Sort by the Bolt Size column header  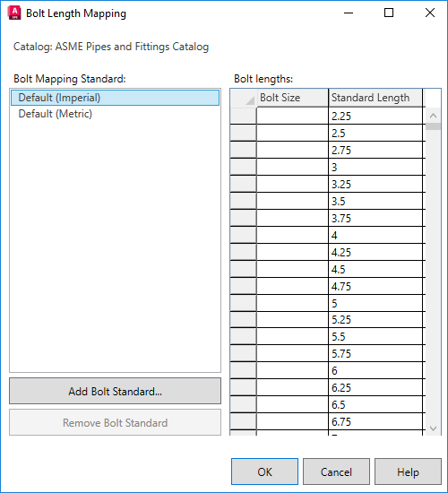292,98
